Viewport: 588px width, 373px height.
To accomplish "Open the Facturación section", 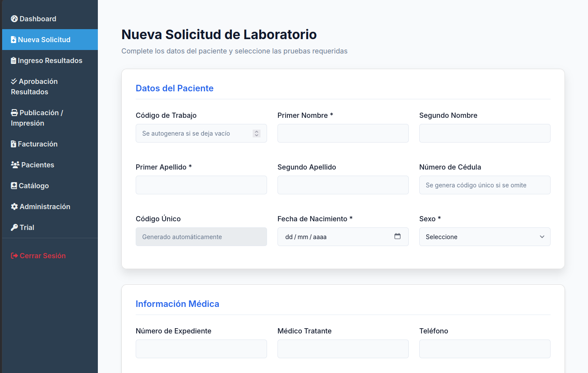I will (x=50, y=144).
